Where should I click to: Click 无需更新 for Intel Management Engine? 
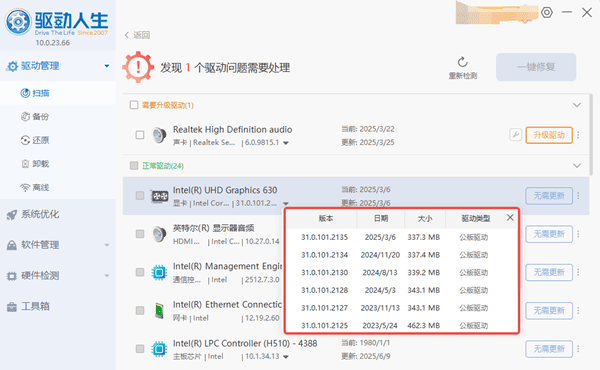(549, 272)
